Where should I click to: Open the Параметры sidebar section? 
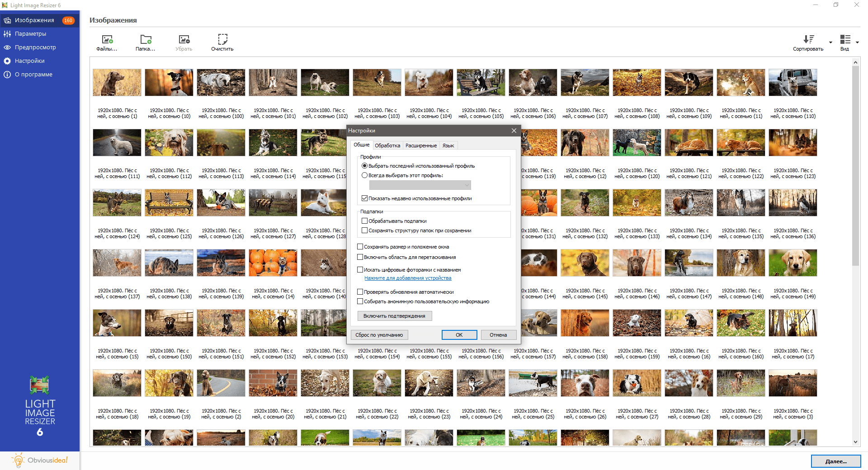40,34
